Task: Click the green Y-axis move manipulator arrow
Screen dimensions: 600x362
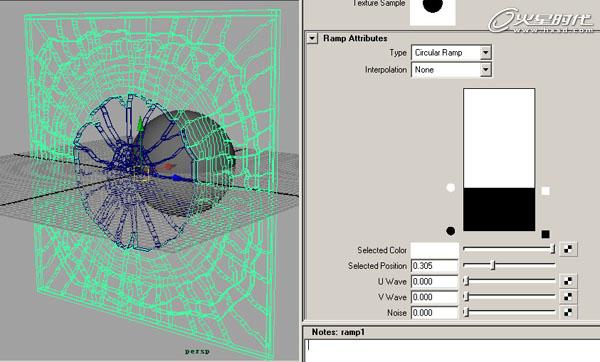Action: [140, 124]
